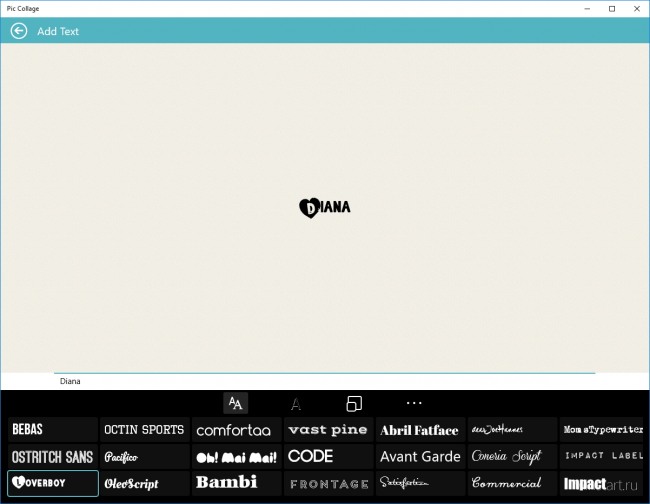This screenshot has width=650, height=504.
Task: Open the text background layer icon
Action: [354, 403]
